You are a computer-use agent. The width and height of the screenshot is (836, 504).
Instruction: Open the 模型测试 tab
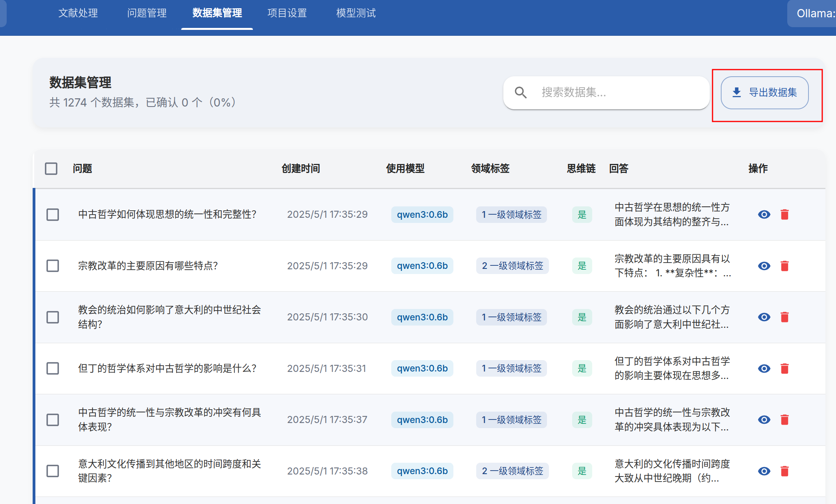point(355,13)
